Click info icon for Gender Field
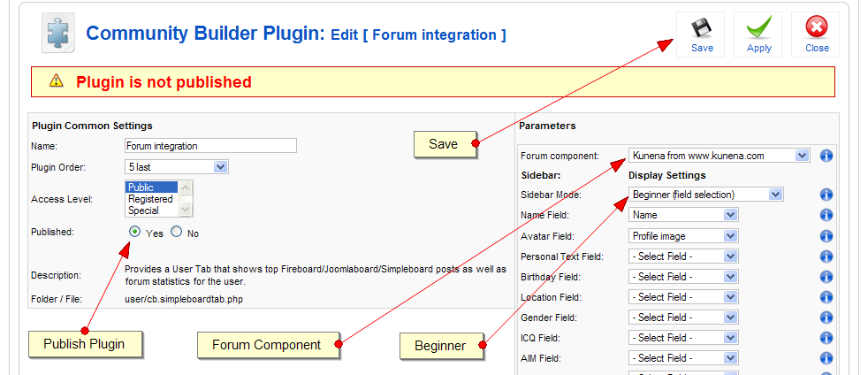 click(826, 318)
